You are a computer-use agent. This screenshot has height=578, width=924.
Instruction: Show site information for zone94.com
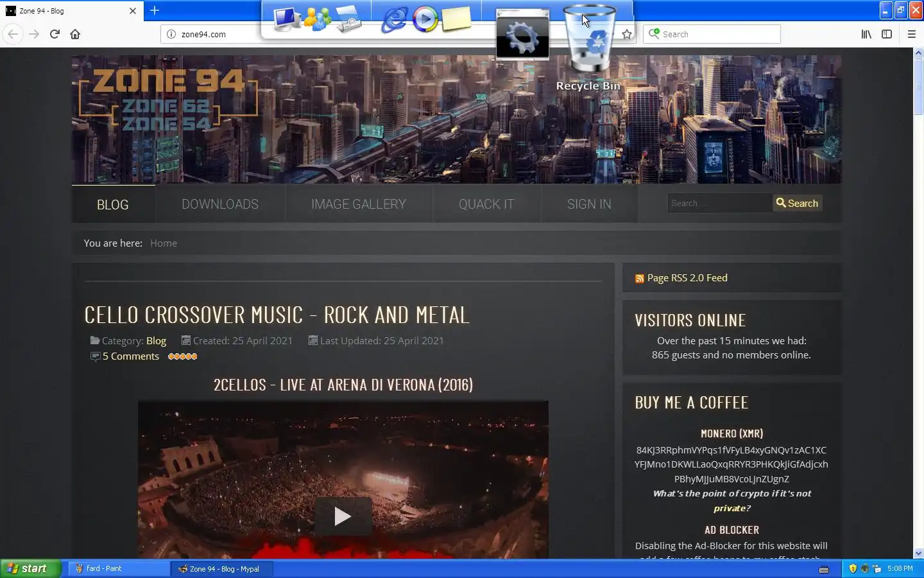tap(171, 34)
